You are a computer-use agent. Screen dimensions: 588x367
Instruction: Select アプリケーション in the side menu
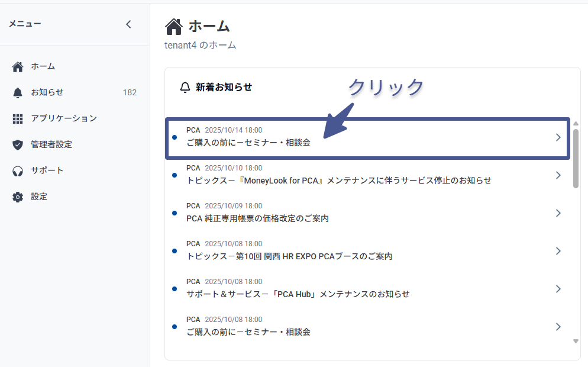pyautogui.click(x=64, y=118)
